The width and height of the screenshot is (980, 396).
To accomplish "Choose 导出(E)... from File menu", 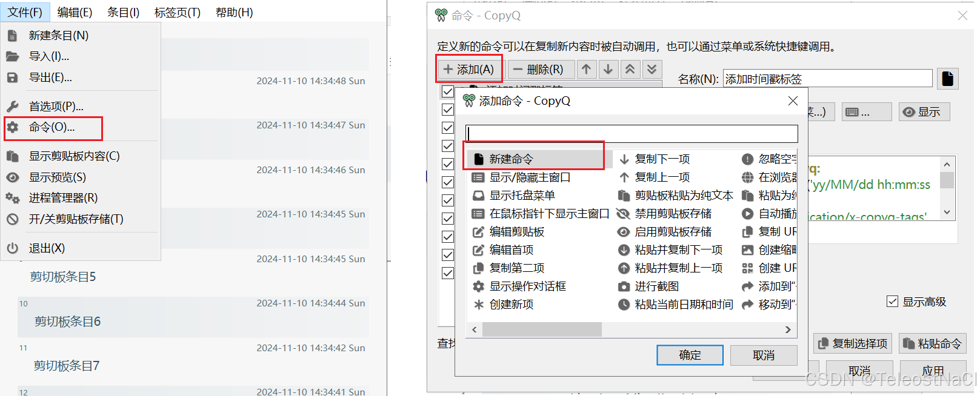I will click(81, 78).
